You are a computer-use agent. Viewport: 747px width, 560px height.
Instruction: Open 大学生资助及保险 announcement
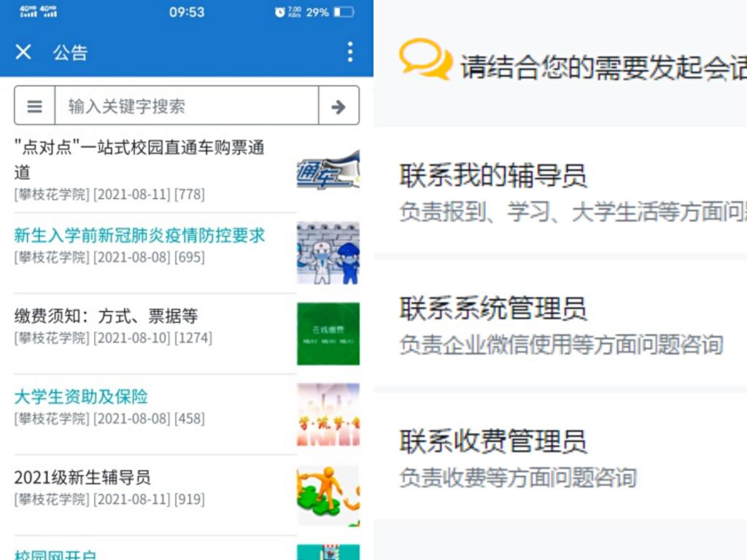click(x=81, y=397)
